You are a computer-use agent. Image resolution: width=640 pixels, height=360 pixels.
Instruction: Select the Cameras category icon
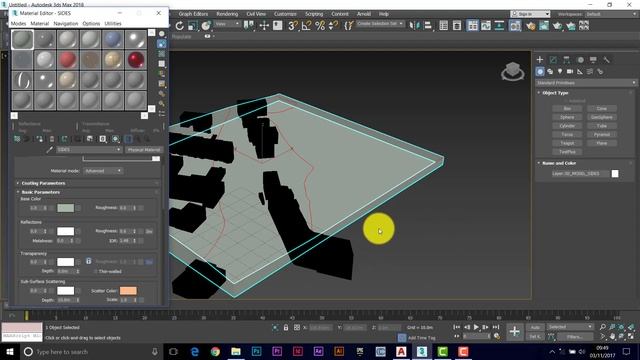pyautogui.click(x=570, y=71)
